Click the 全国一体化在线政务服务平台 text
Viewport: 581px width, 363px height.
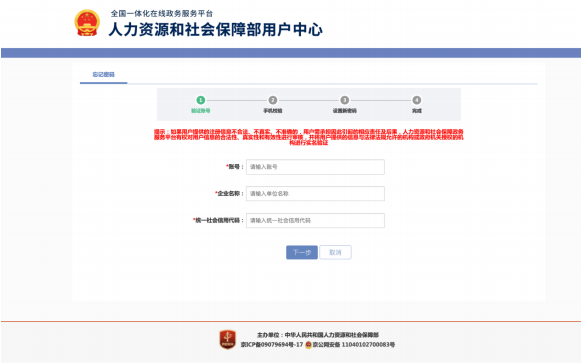coord(162,14)
